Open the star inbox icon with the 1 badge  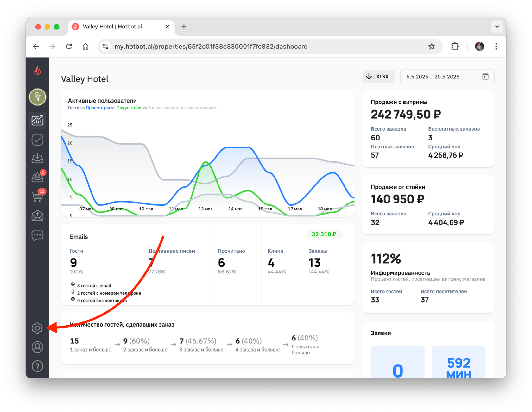point(37,177)
